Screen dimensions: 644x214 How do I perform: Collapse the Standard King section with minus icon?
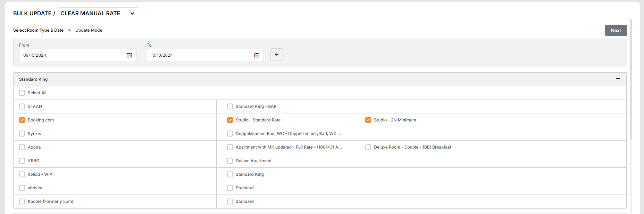click(618, 79)
